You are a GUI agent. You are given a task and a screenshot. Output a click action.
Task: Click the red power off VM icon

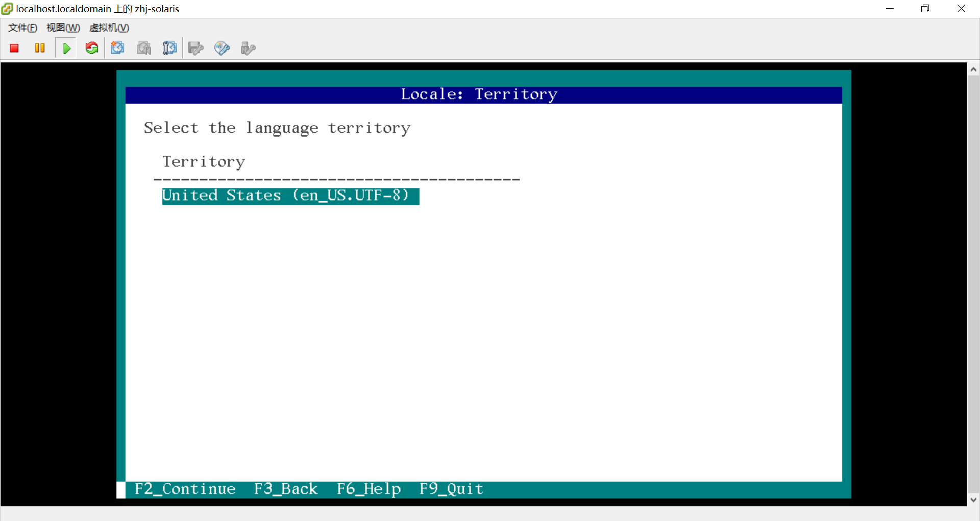pyautogui.click(x=14, y=48)
